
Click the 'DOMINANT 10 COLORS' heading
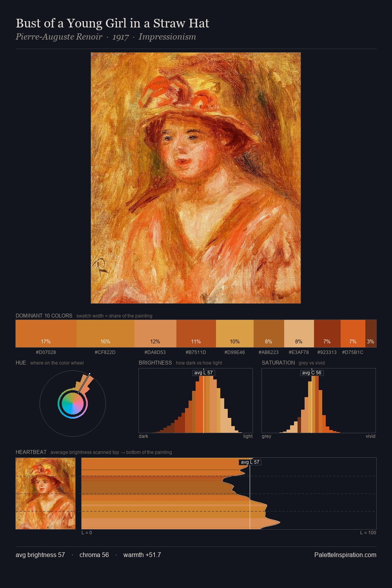(x=44, y=316)
